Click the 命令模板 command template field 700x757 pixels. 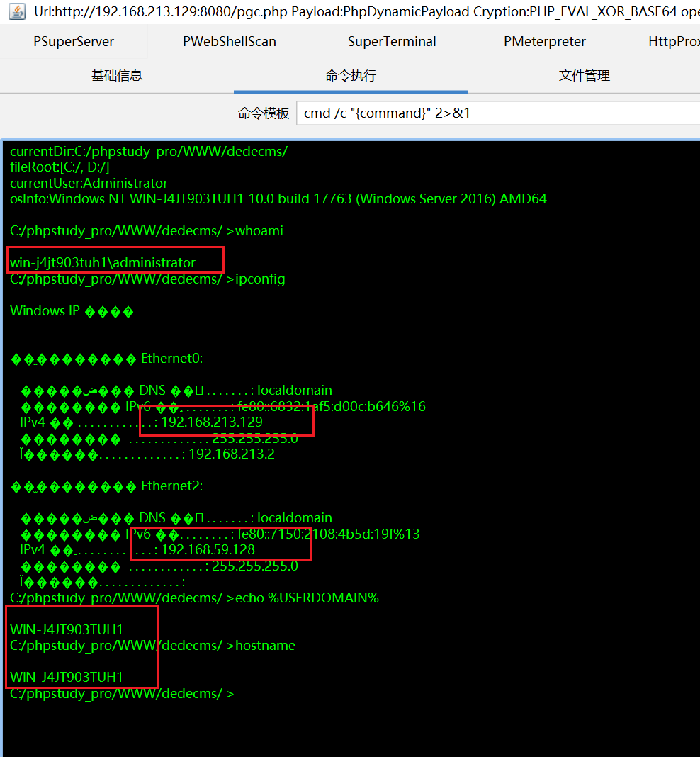[496, 113]
